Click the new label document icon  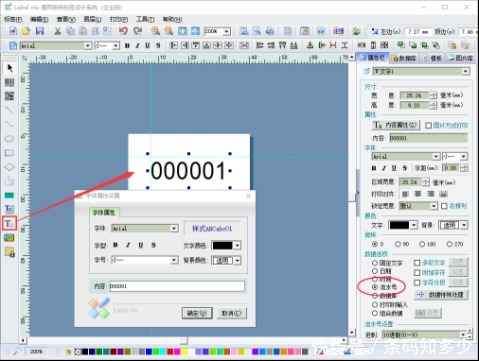13,31
